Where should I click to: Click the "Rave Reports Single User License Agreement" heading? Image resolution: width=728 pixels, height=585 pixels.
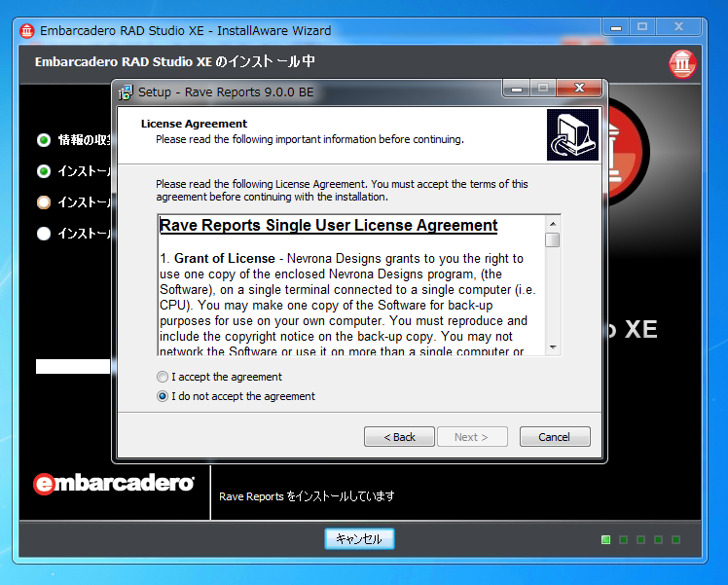click(x=328, y=226)
